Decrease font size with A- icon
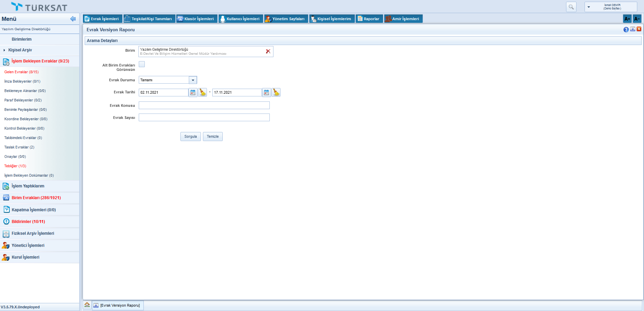The height and width of the screenshot is (311, 644). (637, 19)
